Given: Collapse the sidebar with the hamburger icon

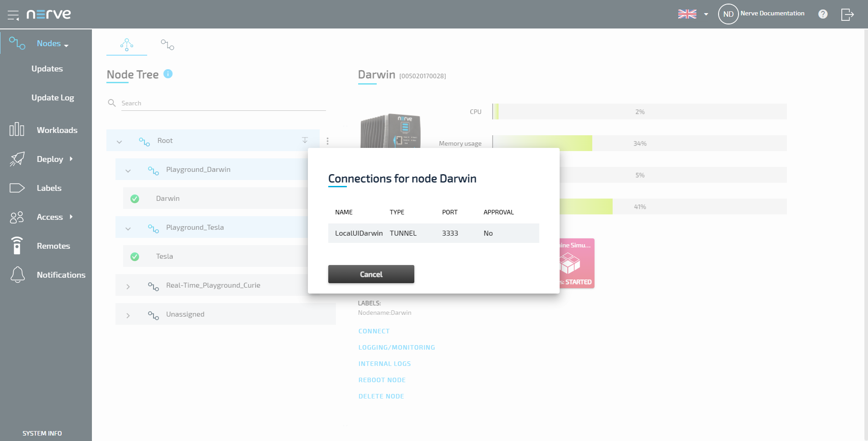Looking at the screenshot, I should (13, 14).
